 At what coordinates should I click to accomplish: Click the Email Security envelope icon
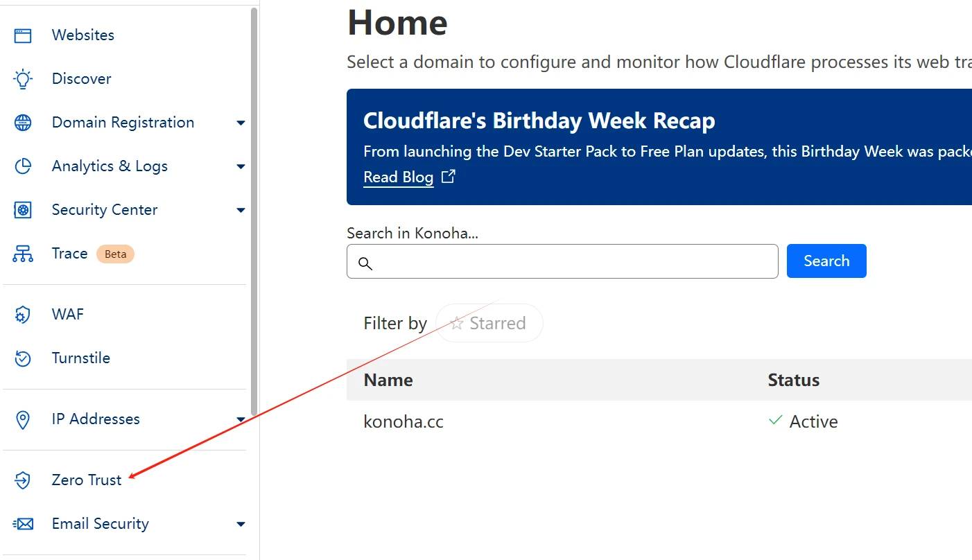[23, 524]
